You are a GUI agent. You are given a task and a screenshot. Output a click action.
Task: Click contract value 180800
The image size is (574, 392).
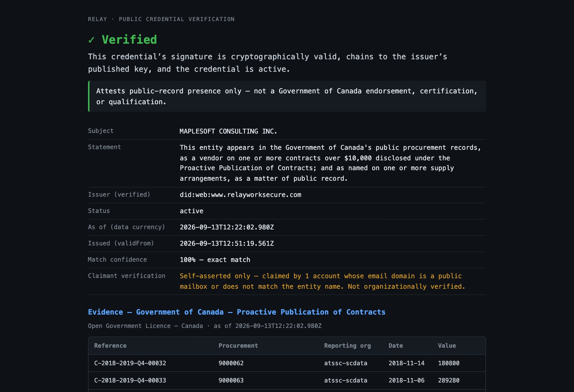(x=449, y=363)
